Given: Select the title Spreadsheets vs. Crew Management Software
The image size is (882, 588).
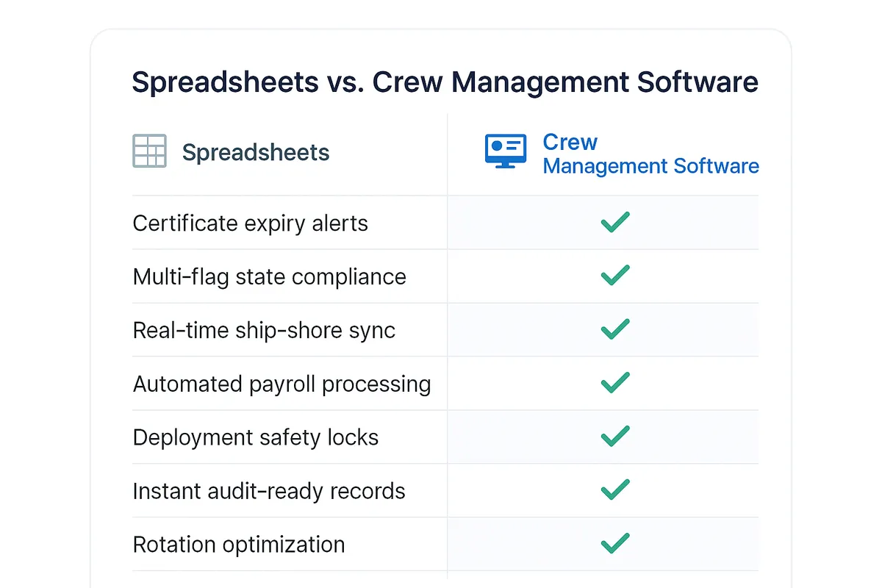Looking at the screenshot, I should pyautogui.click(x=445, y=82).
